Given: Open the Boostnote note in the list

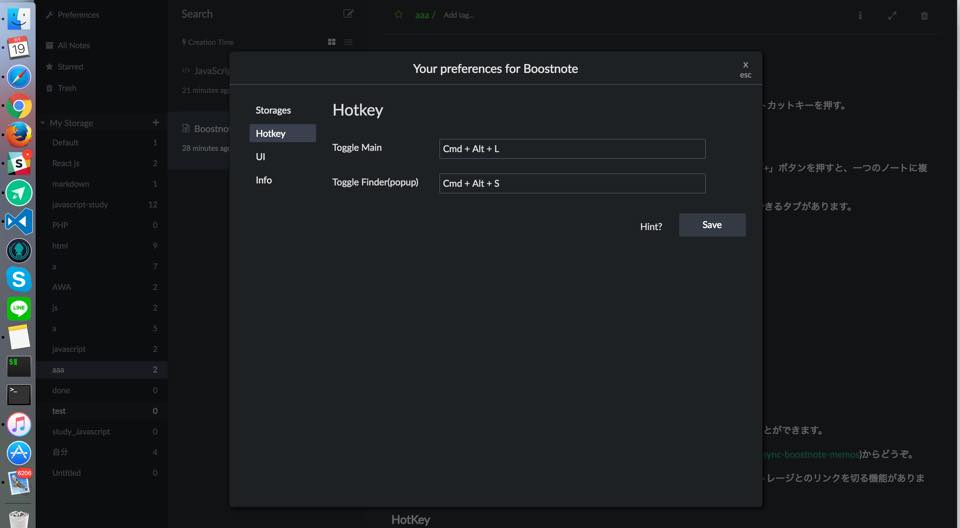Looking at the screenshot, I should click(x=205, y=138).
